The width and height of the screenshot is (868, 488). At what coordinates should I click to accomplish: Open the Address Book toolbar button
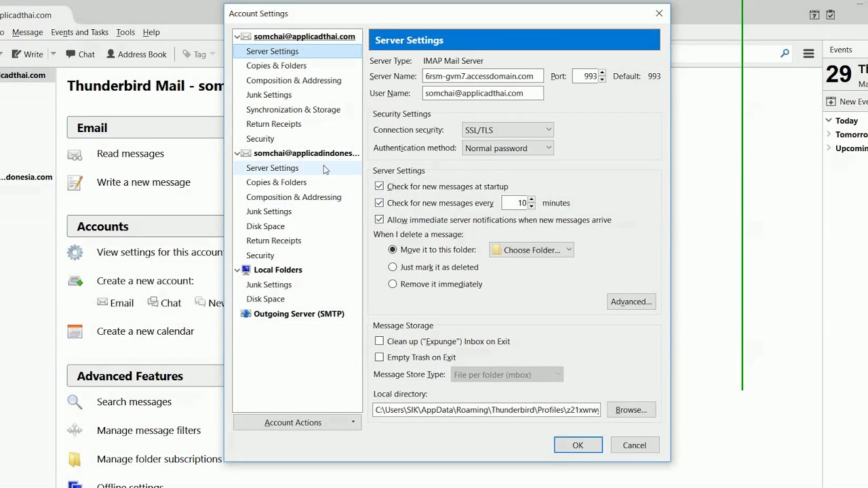(136, 54)
